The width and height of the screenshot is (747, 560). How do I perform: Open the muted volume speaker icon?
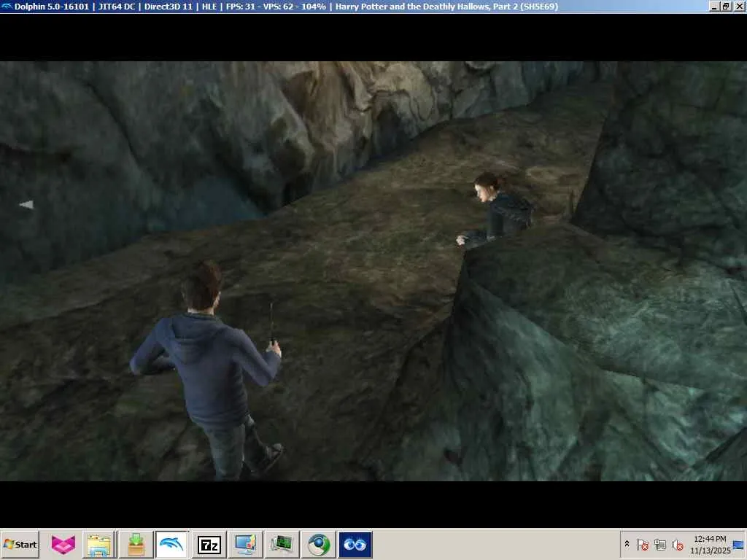(677, 545)
